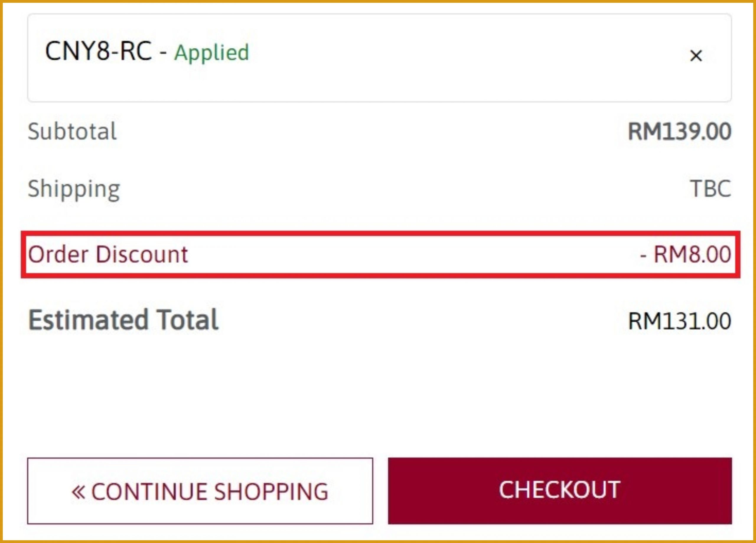Remove the applied CNY8-RC promo code
The width and height of the screenshot is (756, 543).
tap(696, 56)
